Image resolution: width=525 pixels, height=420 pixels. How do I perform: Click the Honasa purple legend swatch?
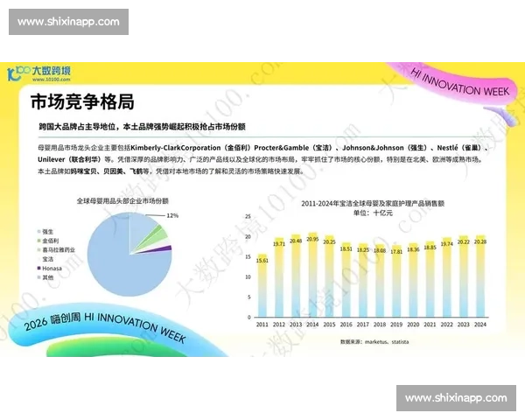[39, 268]
